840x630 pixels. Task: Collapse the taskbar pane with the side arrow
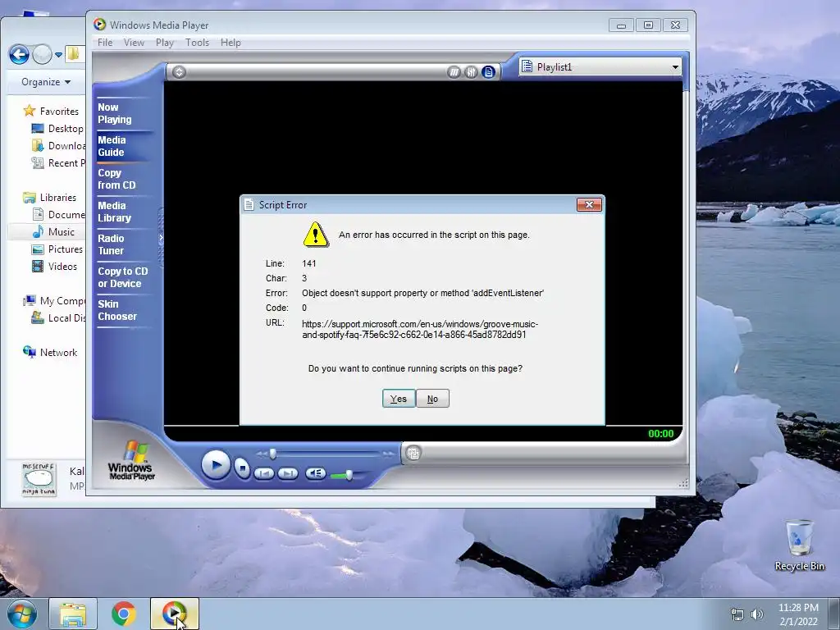(161, 238)
